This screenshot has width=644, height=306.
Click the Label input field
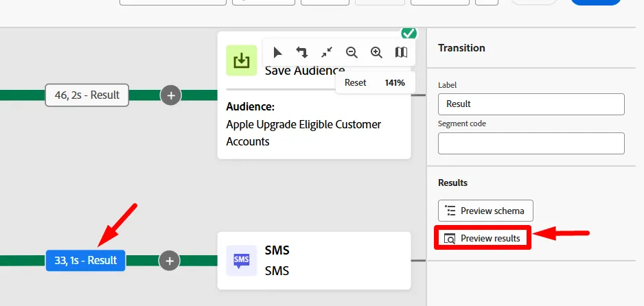pos(531,104)
